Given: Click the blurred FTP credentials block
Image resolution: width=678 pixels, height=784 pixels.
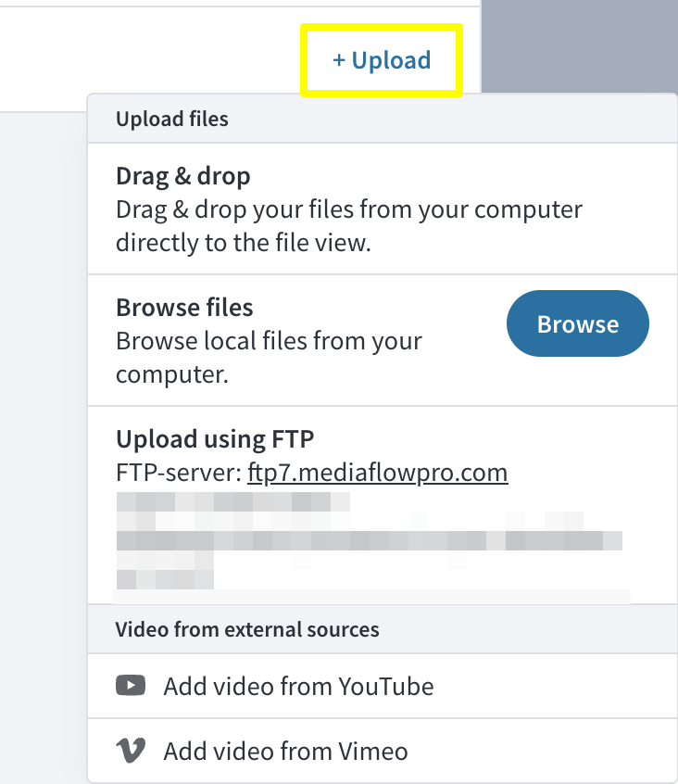Looking at the screenshot, I should click(370, 541).
